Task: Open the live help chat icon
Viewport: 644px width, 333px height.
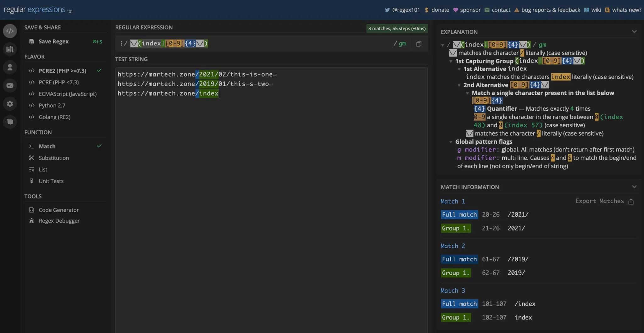Action: coord(10,122)
